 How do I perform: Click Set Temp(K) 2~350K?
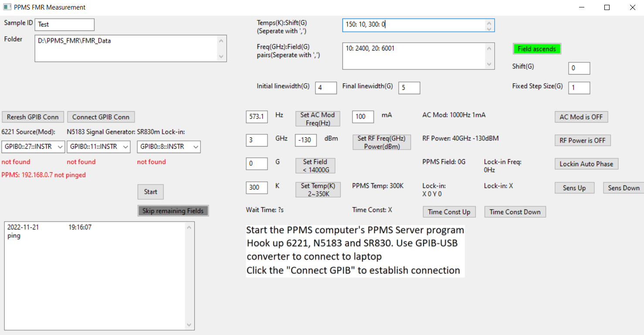(318, 189)
